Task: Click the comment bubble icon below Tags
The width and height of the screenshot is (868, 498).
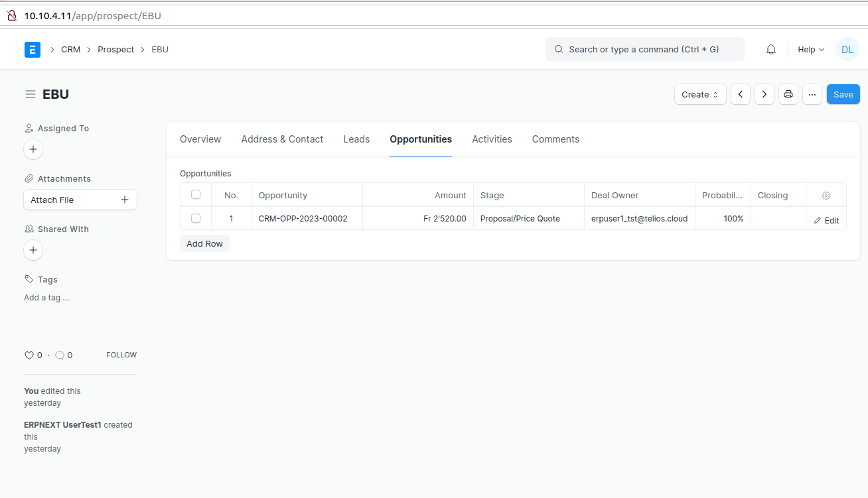Action: coord(60,355)
